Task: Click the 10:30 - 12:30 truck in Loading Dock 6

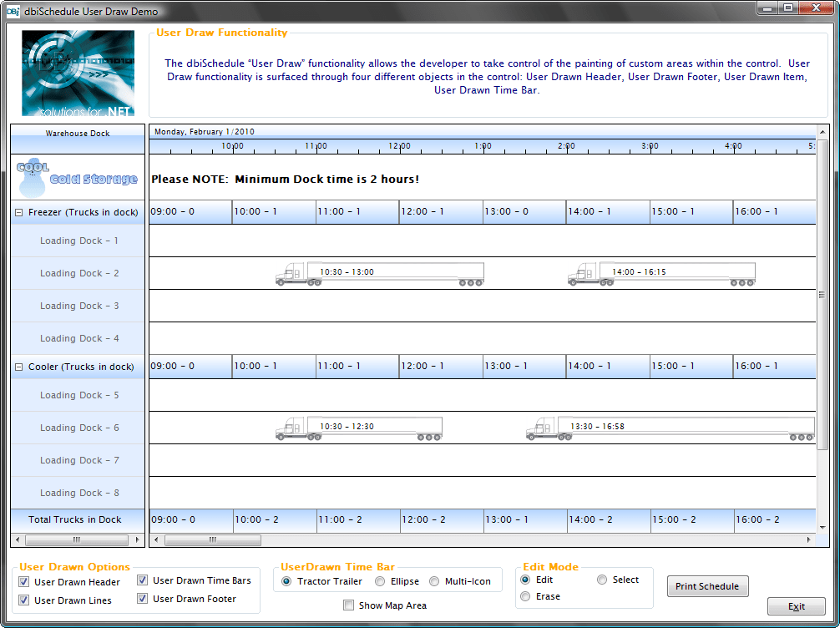Action: [359, 428]
